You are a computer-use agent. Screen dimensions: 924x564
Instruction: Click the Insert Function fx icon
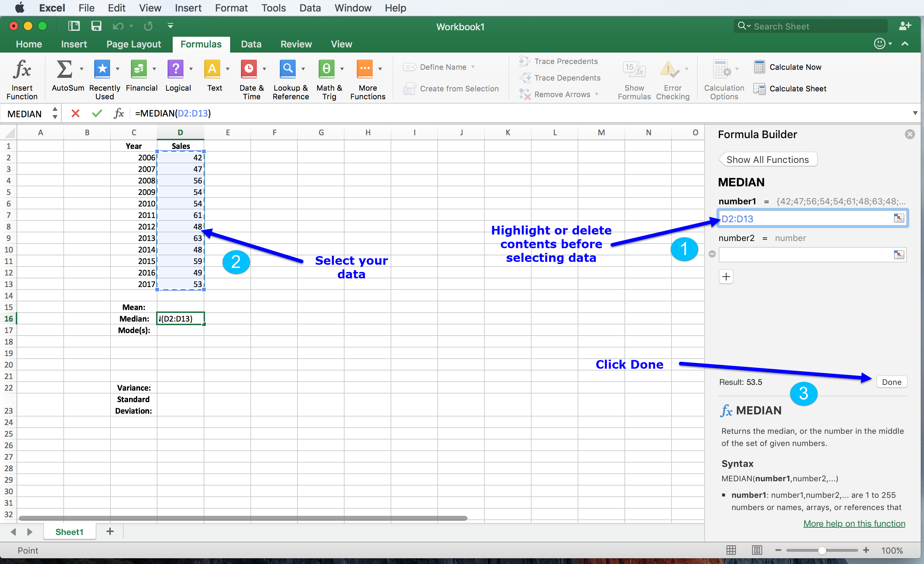point(22,70)
